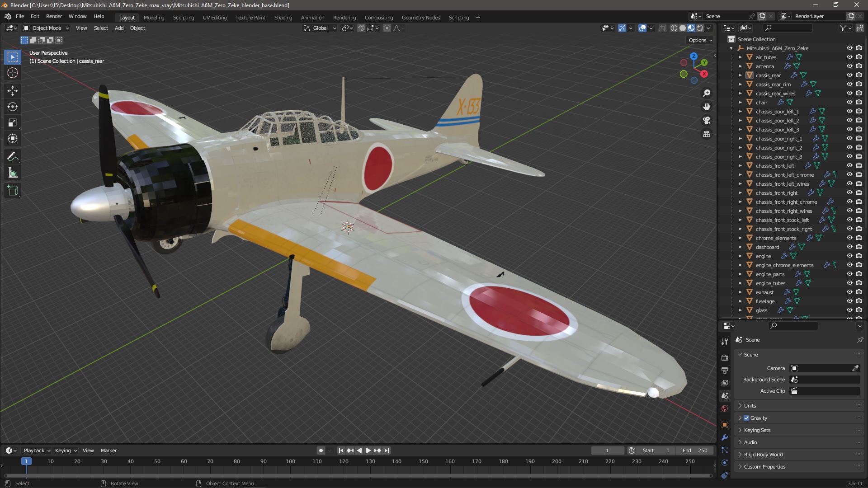This screenshot has height=488, width=868.
Task: Toggle snapping magnet icon
Action: coord(361,28)
